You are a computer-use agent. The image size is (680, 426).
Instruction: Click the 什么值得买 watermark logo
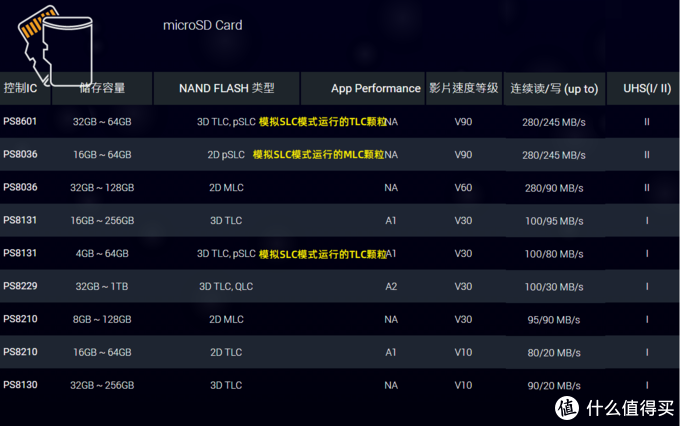pos(615,408)
